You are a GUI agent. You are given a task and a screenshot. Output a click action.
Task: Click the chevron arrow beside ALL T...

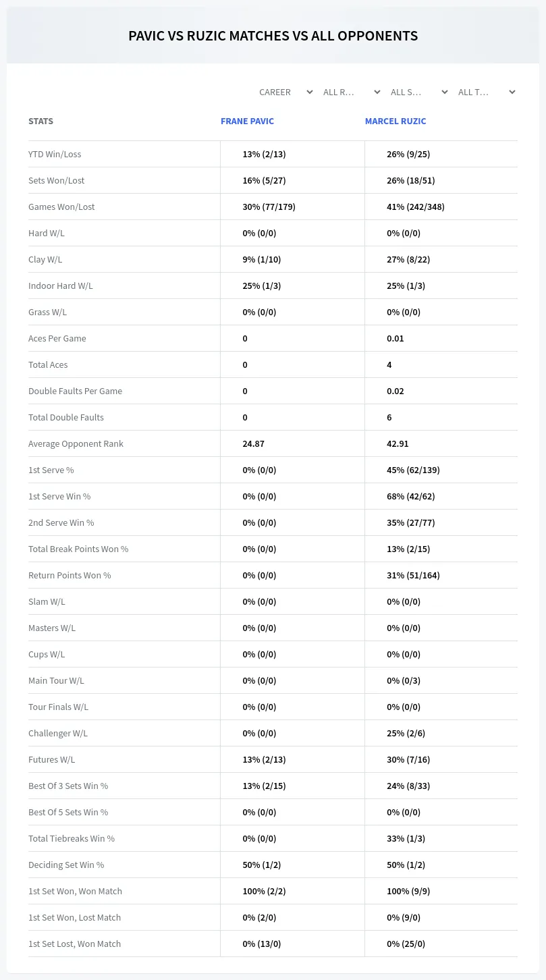pos(512,92)
